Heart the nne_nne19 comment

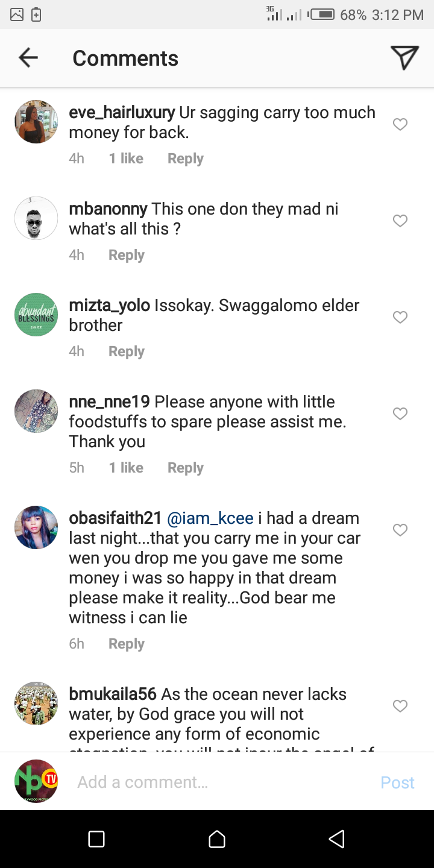tap(400, 414)
